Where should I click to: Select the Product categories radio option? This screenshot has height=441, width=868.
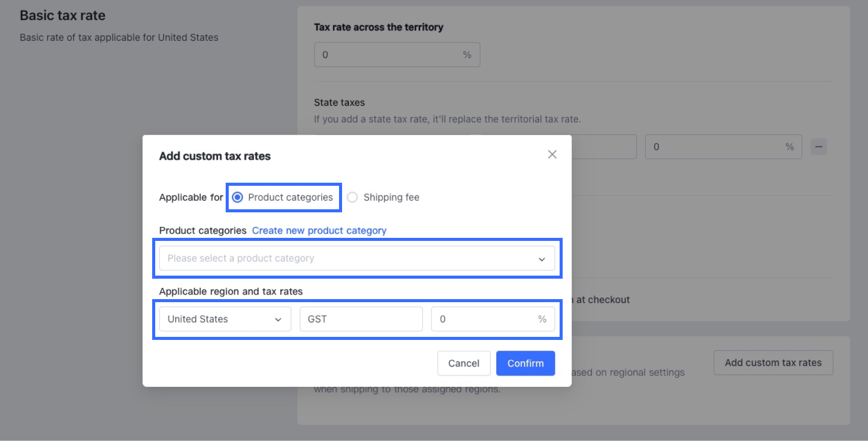pyautogui.click(x=282, y=197)
